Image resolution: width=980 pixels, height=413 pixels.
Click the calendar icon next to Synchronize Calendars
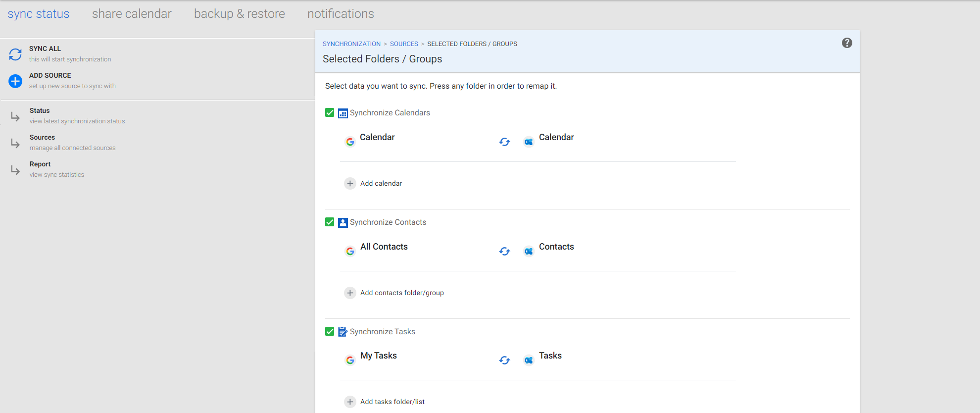point(343,113)
